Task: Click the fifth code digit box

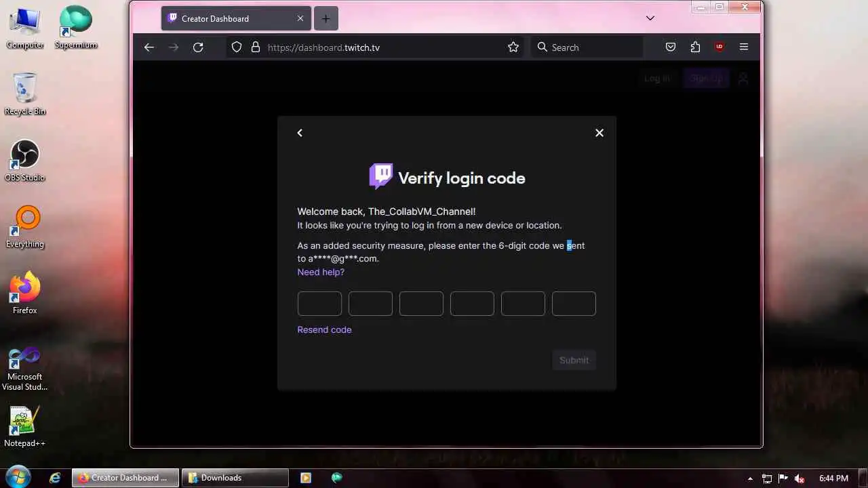Action: (523, 304)
